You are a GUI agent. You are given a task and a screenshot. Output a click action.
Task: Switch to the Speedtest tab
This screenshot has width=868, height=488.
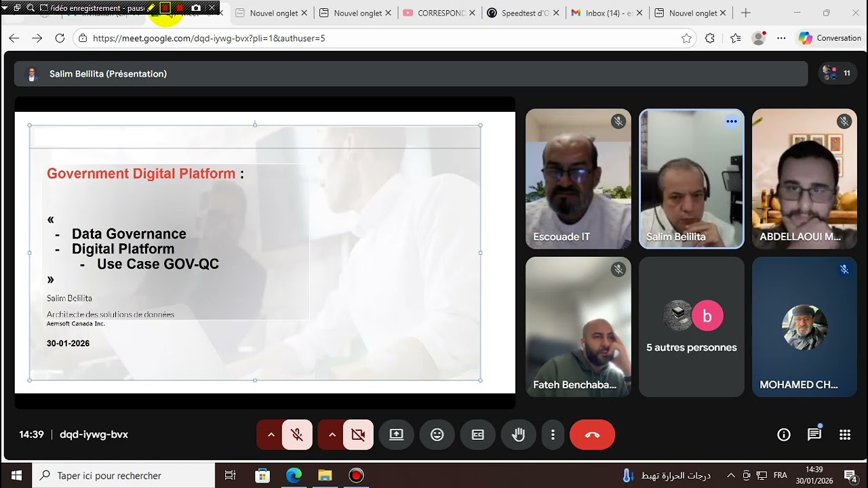(525, 13)
